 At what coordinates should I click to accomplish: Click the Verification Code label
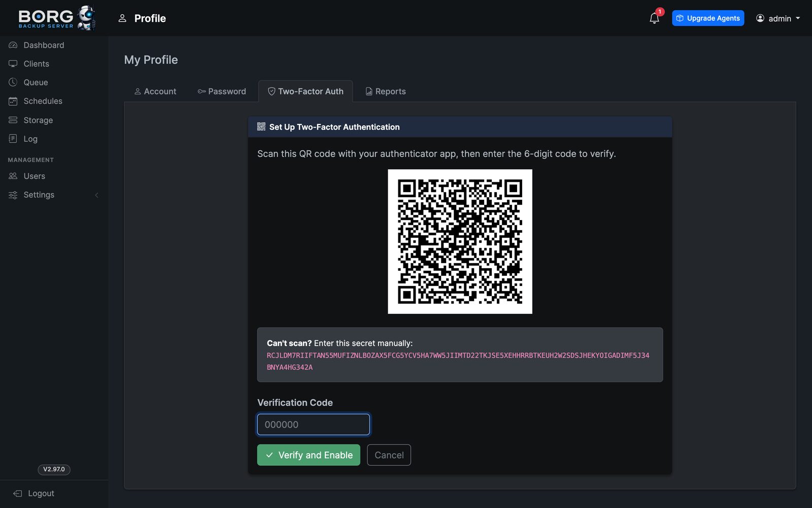pyautogui.click(x=295, y=402)
